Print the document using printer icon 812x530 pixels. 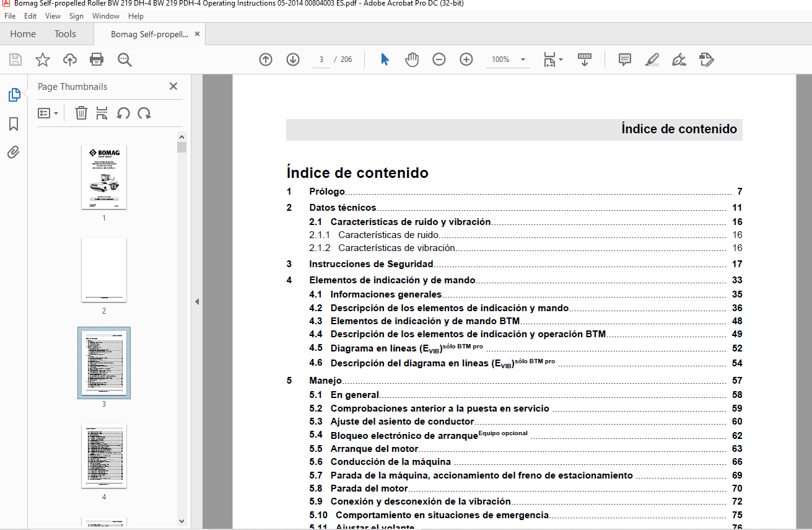tap(97, 60)
